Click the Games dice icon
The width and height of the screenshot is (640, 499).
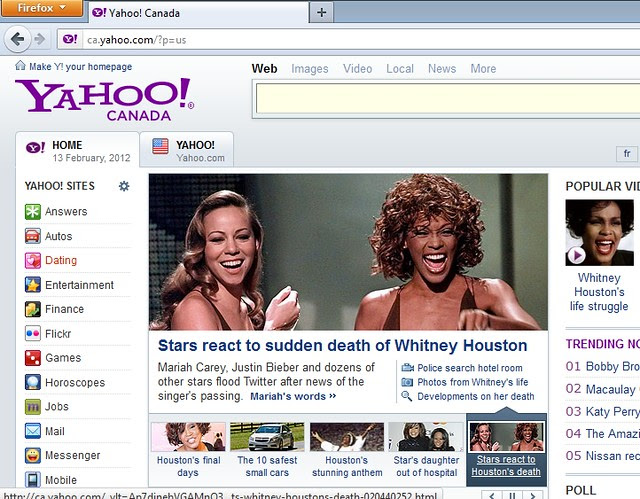click(33, 358)
